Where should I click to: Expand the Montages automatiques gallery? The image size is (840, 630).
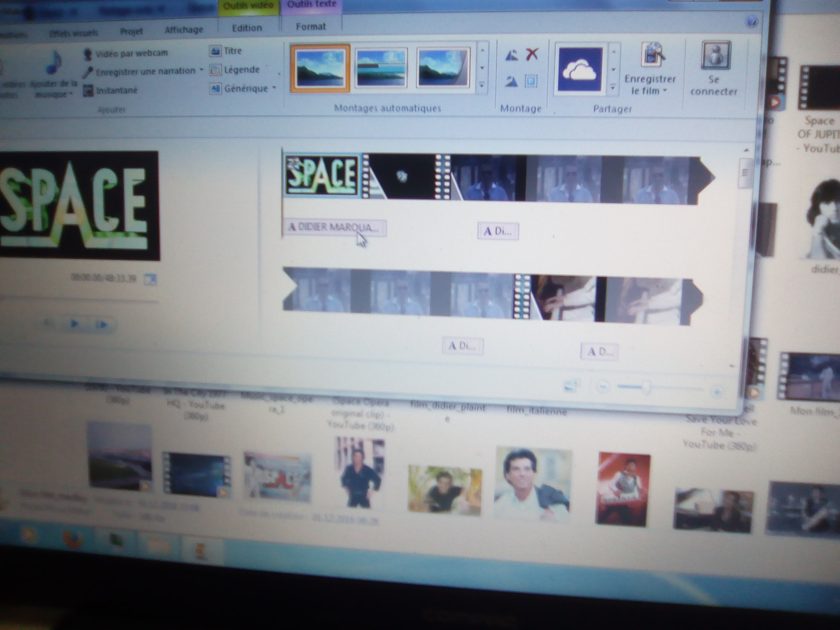[482, 85]
